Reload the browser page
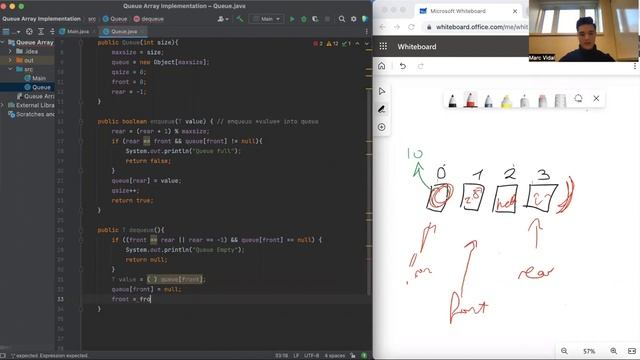640x360 pixels. [x=411, y=27]
